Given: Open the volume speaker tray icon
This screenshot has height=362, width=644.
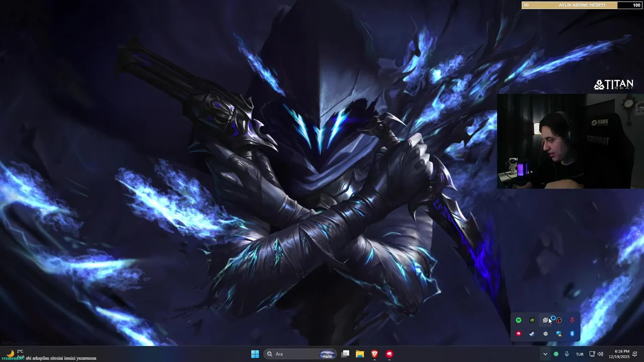Looking at the screenshot, I should (x=600, y=354).
